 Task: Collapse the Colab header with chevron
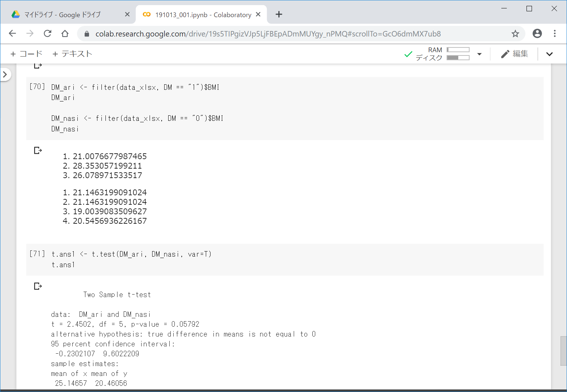(x=549, y=54)
